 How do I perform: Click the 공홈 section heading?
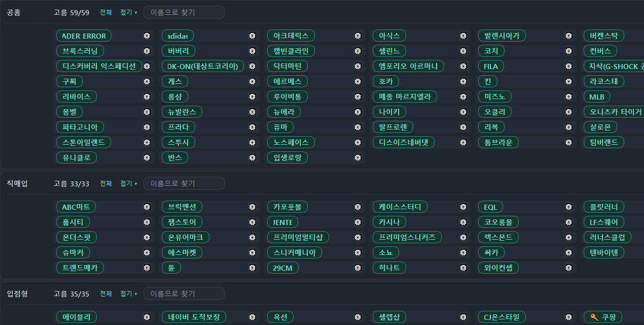pyautogui.click(x=14, y=12)
